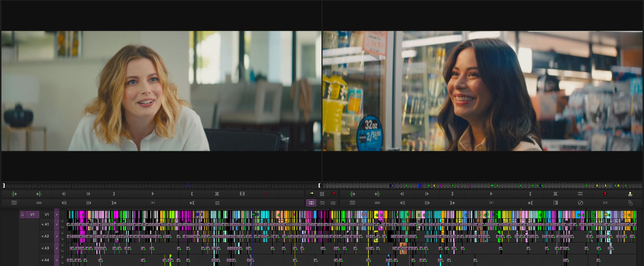Play the clip in the source monitor
The image size is (644, 266).
[153, 194]
